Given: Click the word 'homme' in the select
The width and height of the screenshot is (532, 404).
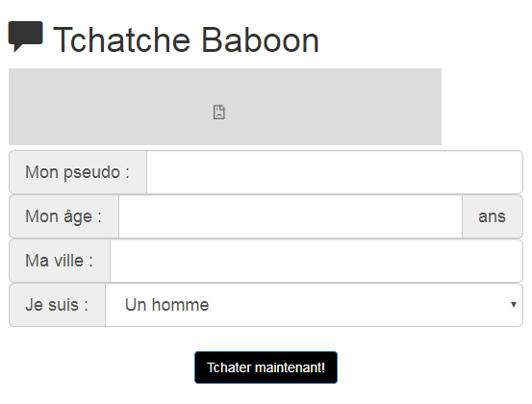Looking at the screenshot, I should point(180,305).
